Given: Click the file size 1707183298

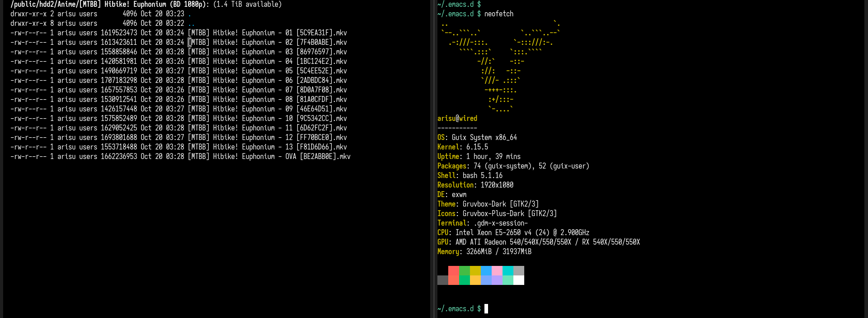Looking at the screenshot, I should coord(119,80).
